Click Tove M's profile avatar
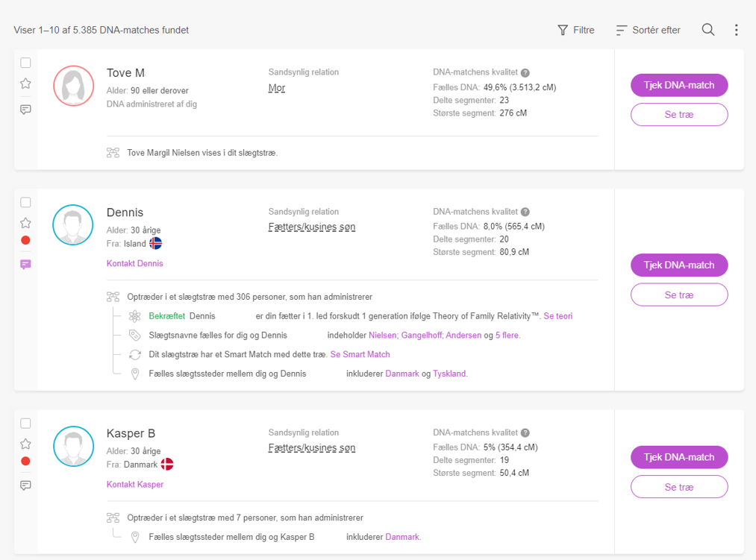The width and height of the screenshot is (756, 560). pyautogui.click(x=73, y=86)
